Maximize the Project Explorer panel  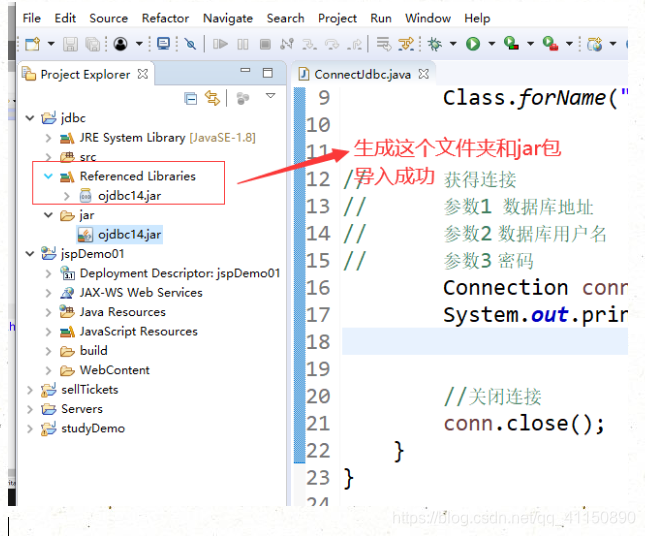[x=268, y=73]
